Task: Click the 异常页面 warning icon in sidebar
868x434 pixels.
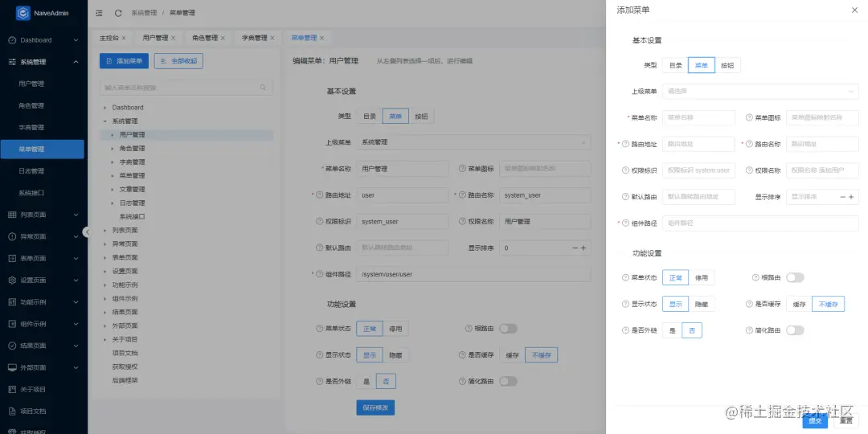Action: coord(12,236)
